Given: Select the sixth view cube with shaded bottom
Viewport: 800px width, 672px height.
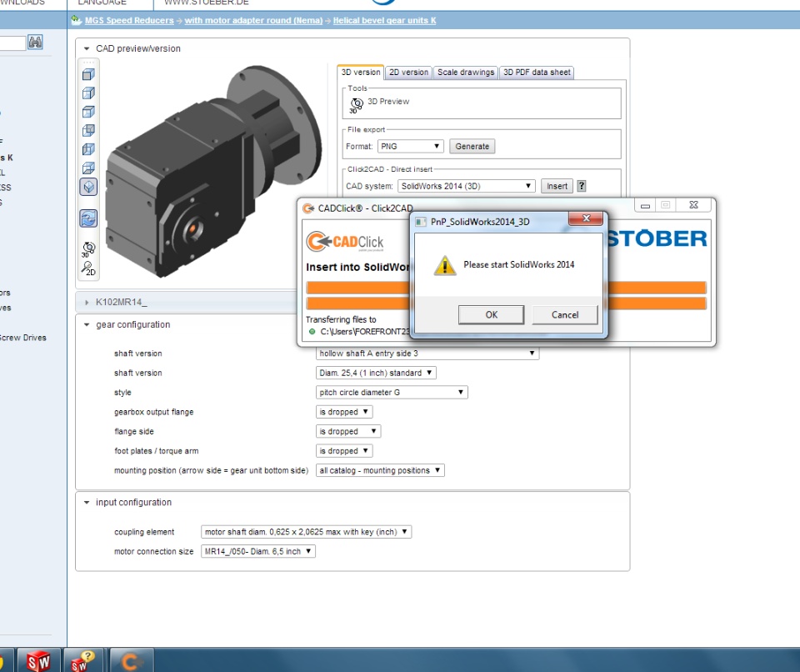Looking at the screenshot, I should point(88,168).
